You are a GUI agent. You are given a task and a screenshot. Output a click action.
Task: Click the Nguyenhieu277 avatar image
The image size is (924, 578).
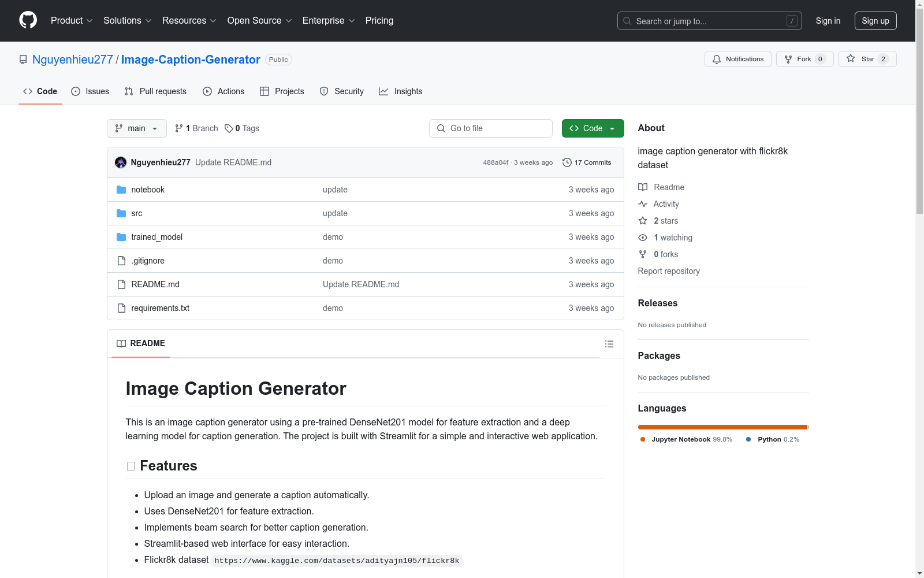point(121,162)
